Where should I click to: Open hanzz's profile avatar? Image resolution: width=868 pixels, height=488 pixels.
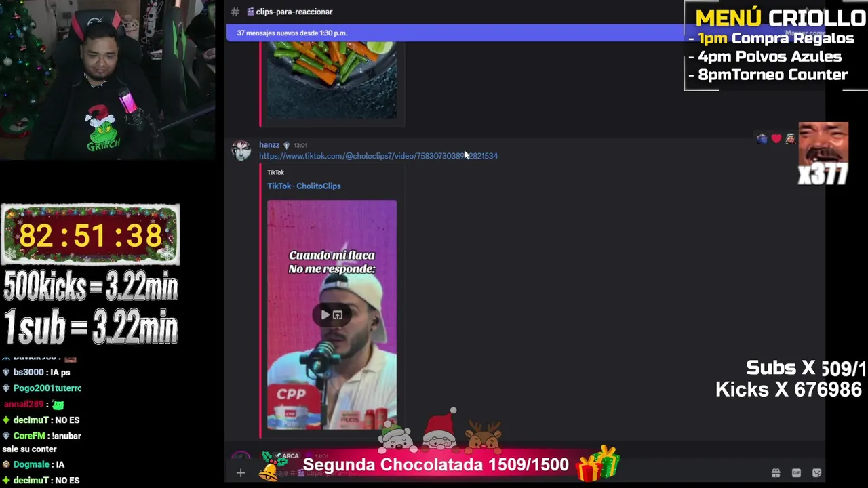[241, 150]
